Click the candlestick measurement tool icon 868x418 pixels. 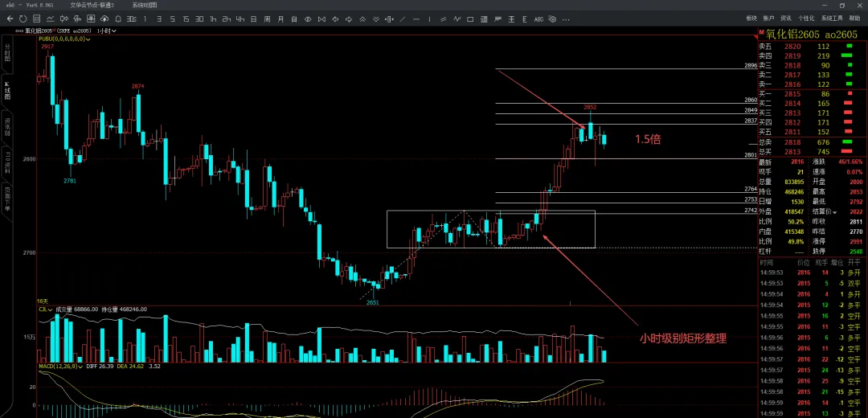[x=389, y=18]
